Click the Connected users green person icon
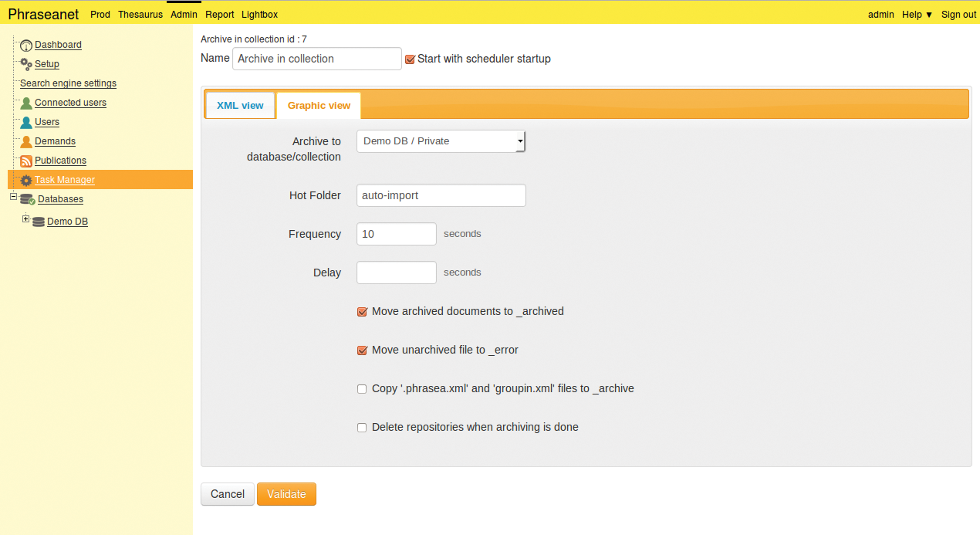 tap(25, 102)
